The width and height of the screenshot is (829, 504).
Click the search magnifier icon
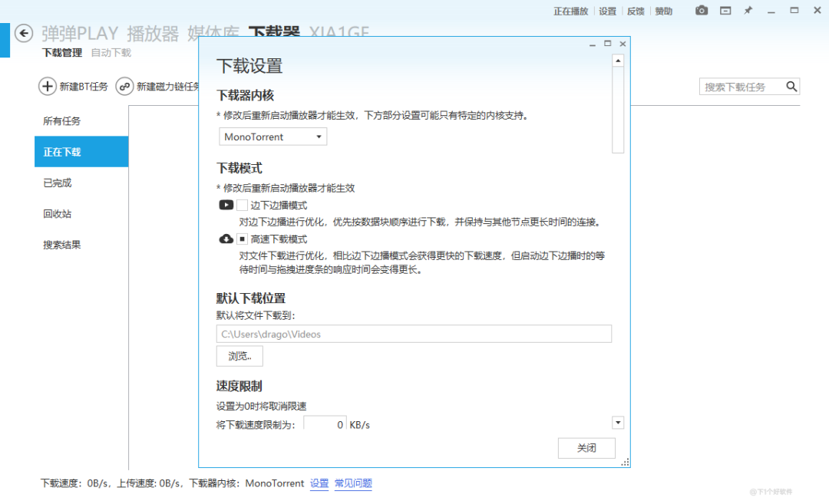point(791,87)
